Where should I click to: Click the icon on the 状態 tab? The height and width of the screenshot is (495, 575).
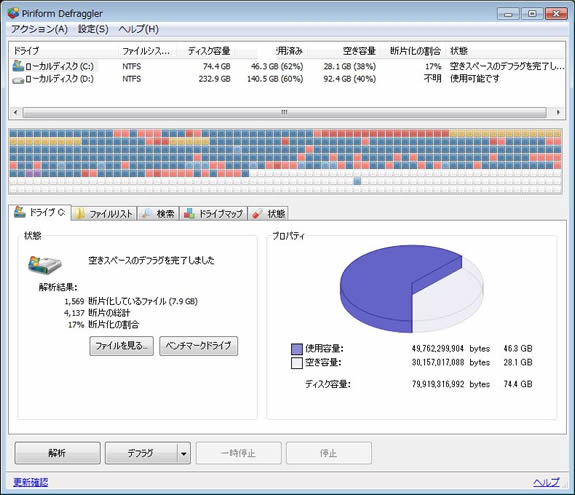click(257, 213)
